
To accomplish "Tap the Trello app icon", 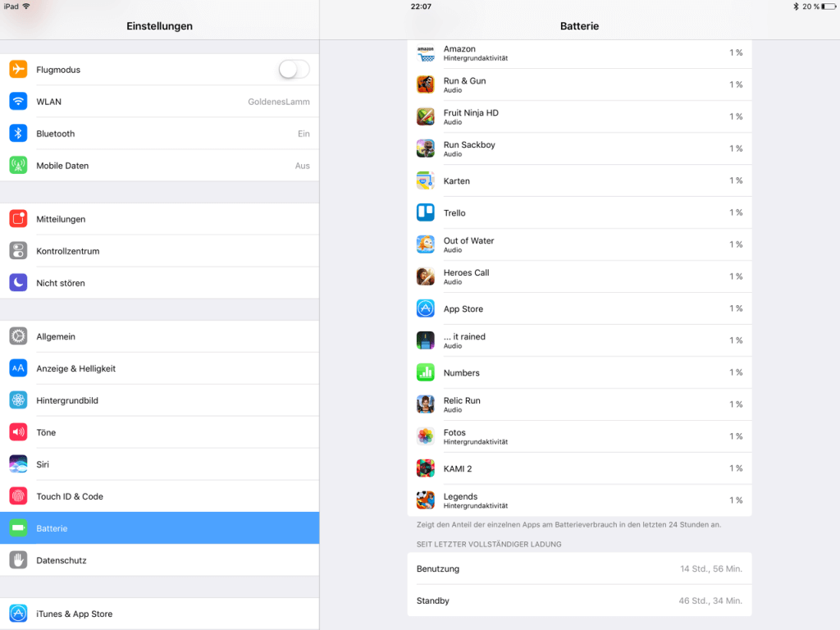I will (x=425, y=212).
